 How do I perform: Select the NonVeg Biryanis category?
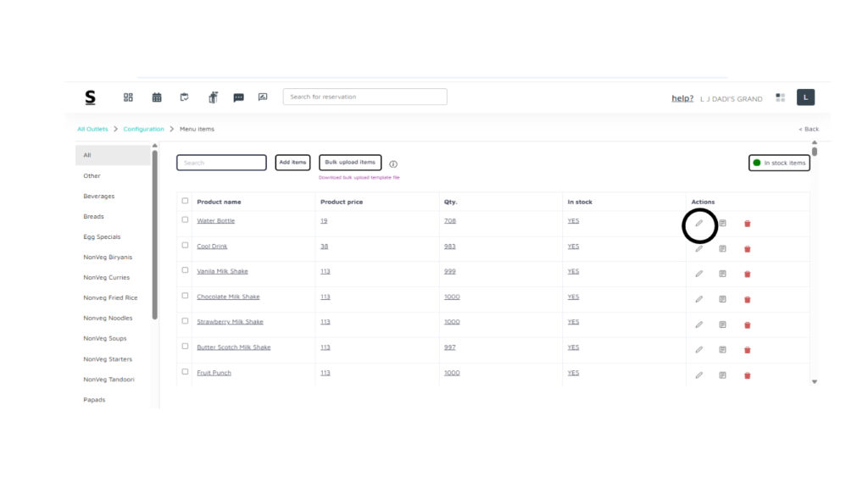(108, 258)
